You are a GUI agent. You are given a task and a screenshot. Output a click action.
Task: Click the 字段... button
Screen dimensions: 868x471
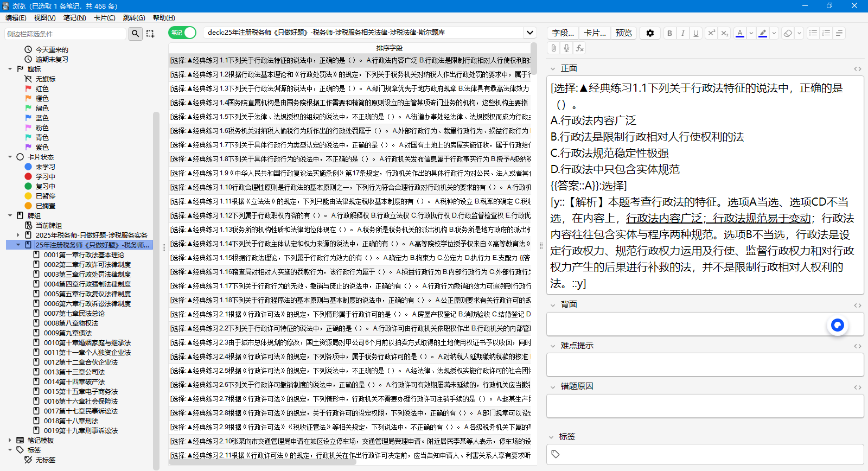pos(563,33)
